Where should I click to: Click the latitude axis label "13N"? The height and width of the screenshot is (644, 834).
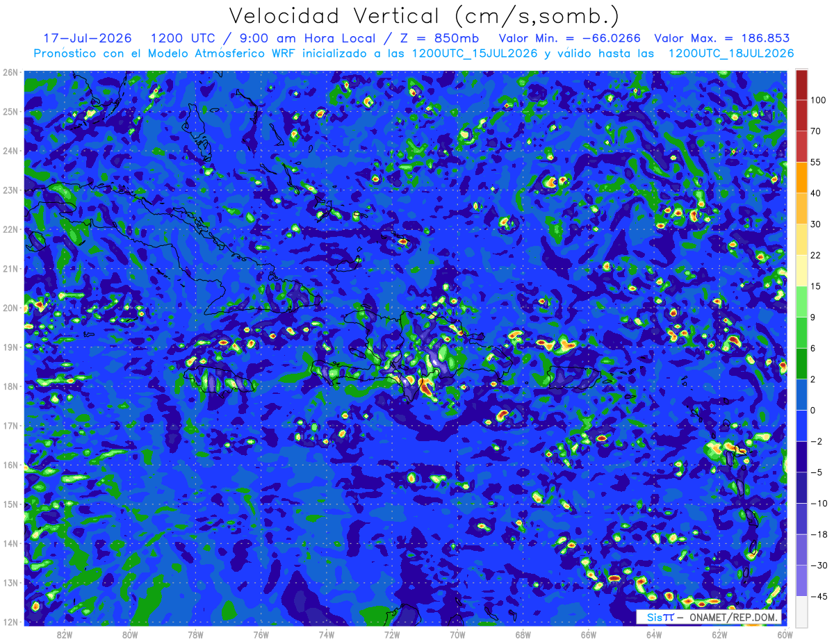[x=10, y=582]
